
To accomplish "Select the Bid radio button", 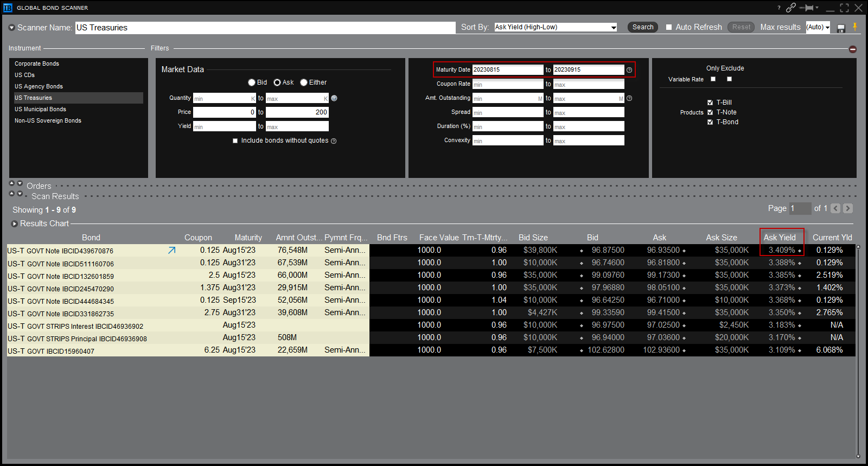I will pyautogui.click(x=252, y=82).
